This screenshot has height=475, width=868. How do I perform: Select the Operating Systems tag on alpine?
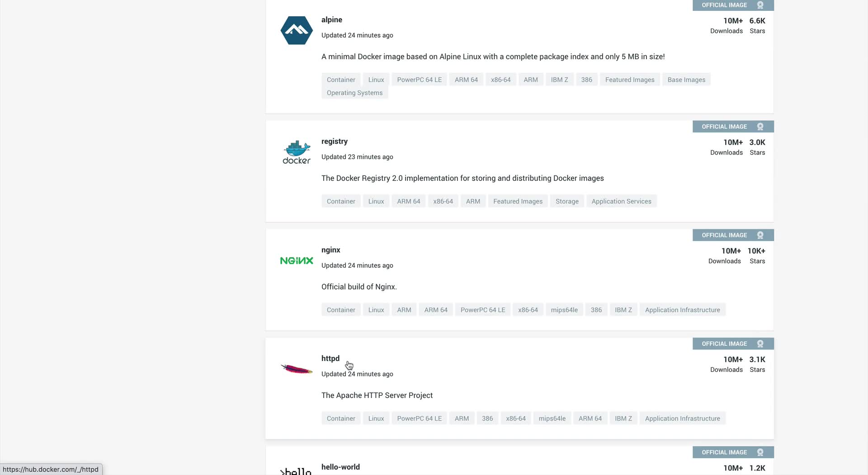click(x=354, y=93)
